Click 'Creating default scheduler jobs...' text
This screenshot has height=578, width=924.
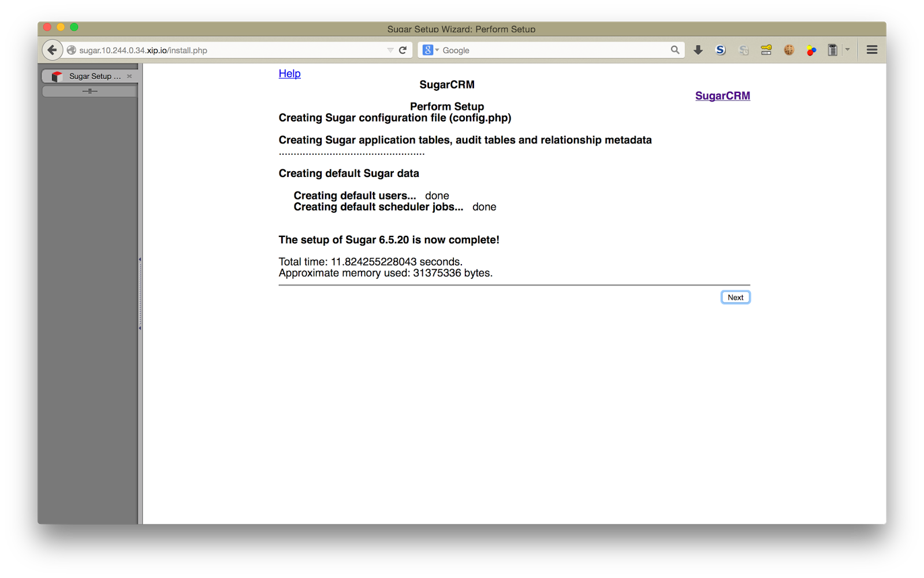pos(378,207)
